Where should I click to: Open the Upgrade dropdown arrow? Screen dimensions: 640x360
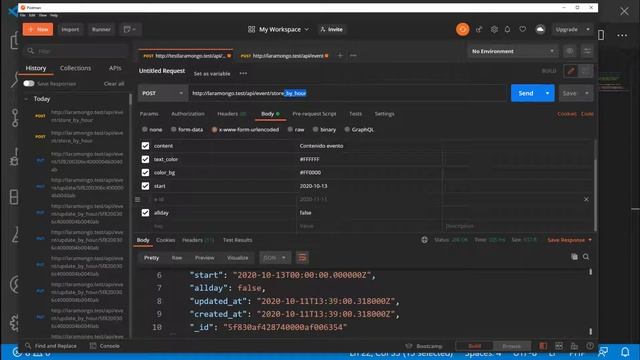[588, 29]
